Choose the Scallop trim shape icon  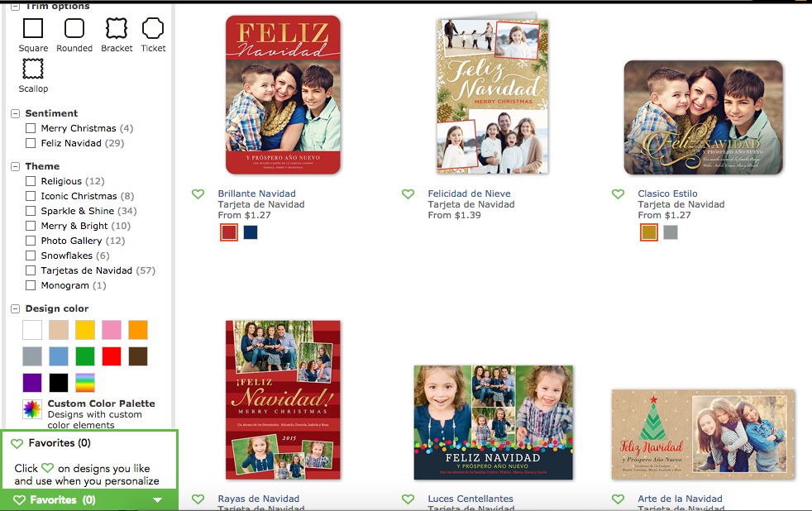[32, 69]
